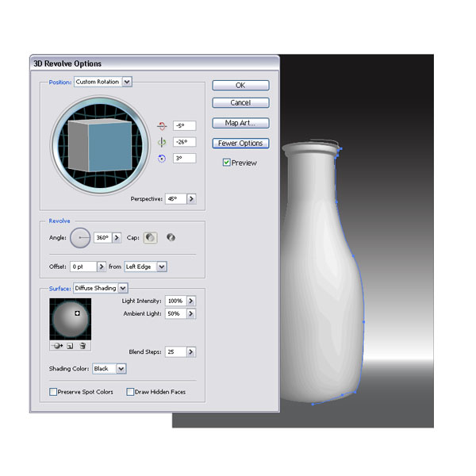Click the 3D Revolve Options title bar
This screenshot has height=476, width=476.
[x=155, y=63]
